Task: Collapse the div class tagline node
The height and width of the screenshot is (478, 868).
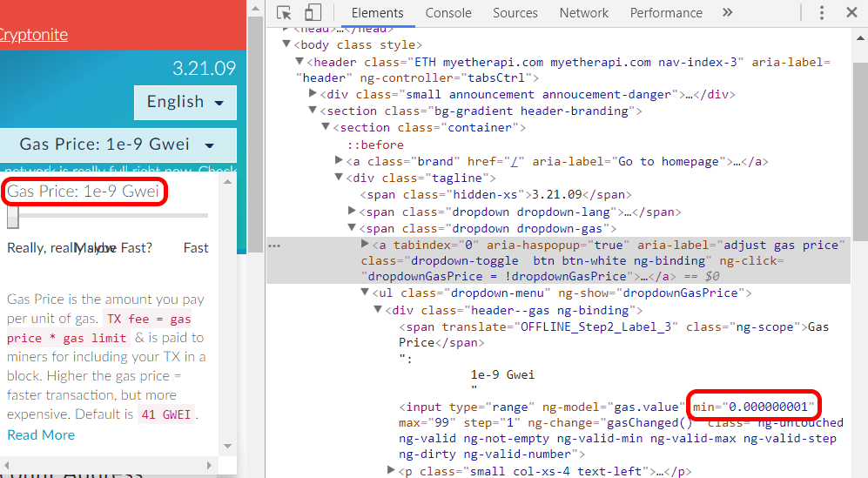Action: pos(340,178)
